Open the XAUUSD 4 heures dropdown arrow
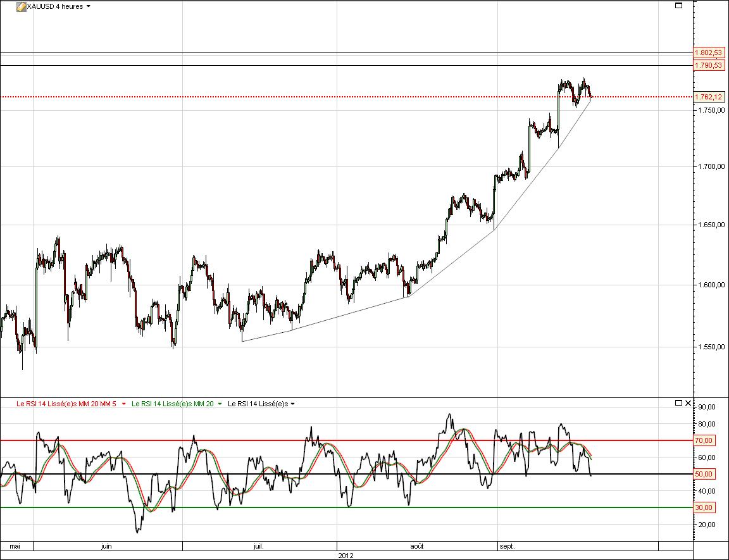729x560 pixels. [88, 6]
